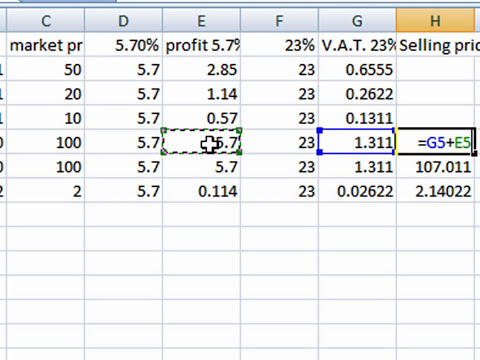This screenshot has width=480, height=360.
Task: Select the V.A.T. cell 0.1311
Action: [357, 118]
